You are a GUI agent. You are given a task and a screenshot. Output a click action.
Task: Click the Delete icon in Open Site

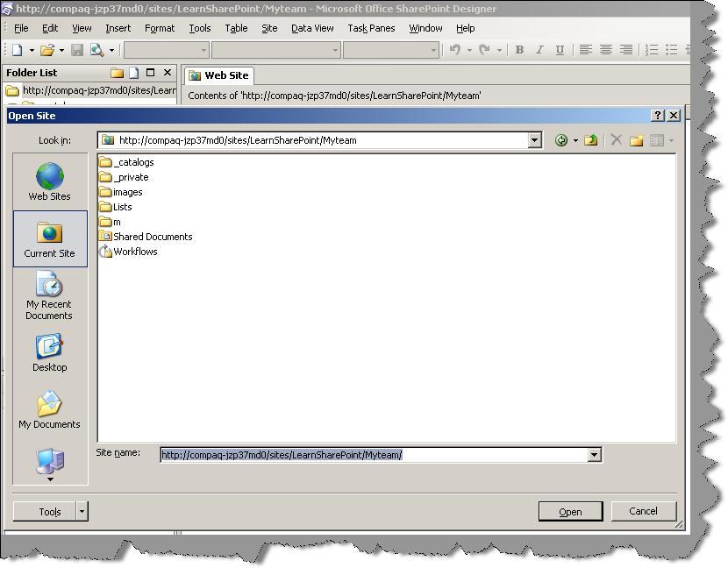click(x=616, y=140)
